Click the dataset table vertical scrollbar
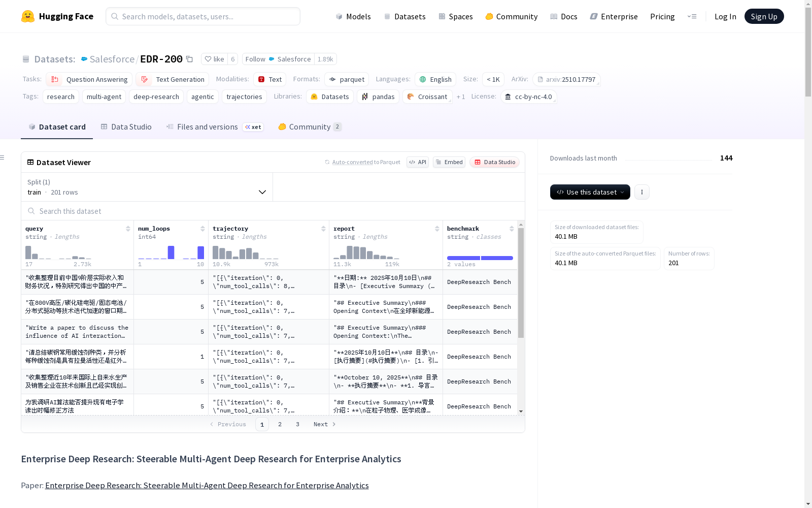Image resolution: width=812 pixels, height=508 pixels. click(521, 282)
